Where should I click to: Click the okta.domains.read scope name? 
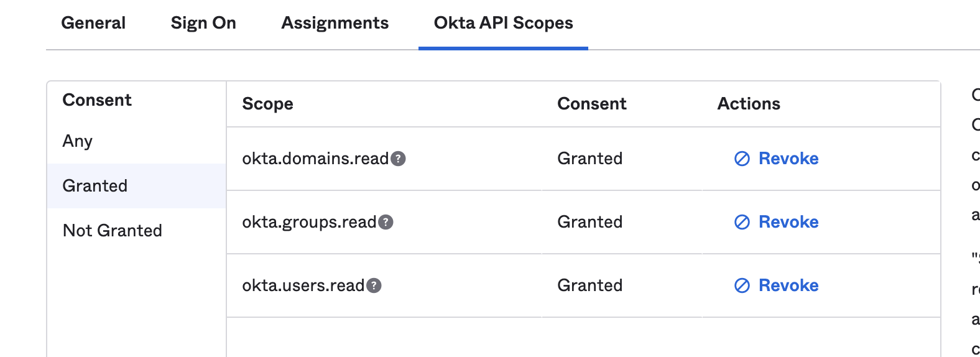pyautogui.click(x=315, y=159)
